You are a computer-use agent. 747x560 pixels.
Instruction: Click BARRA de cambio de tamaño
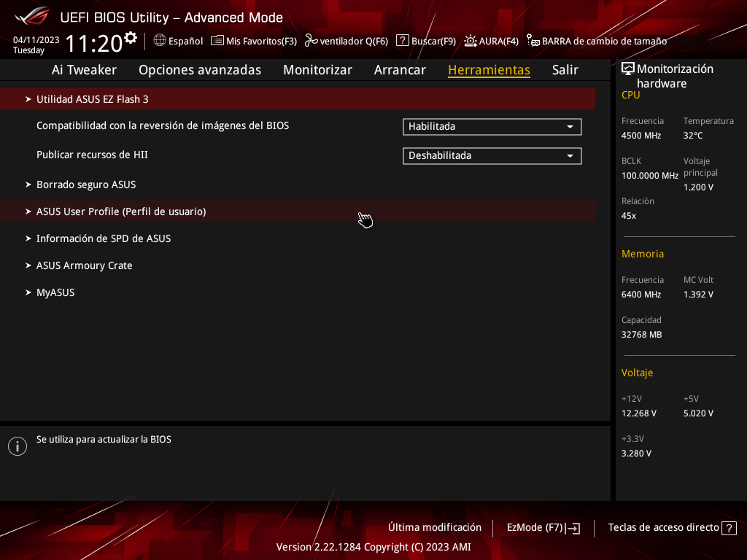point(604,42)
